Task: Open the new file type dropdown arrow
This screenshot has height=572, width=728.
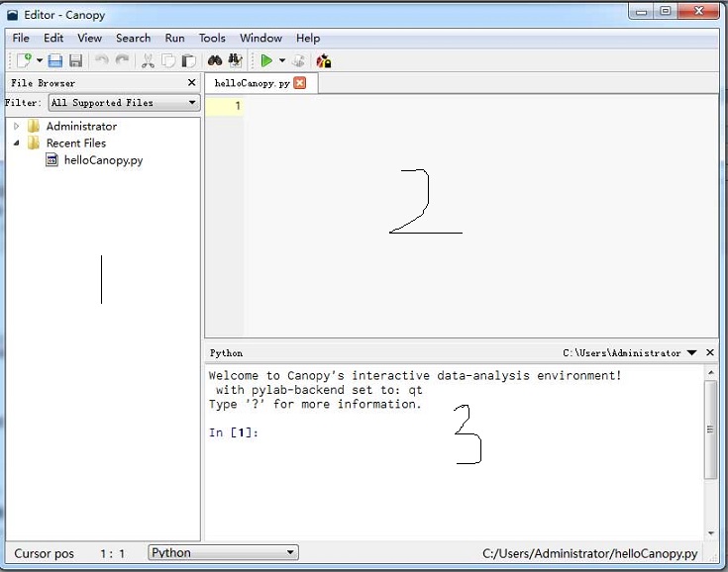Action: 40,60
